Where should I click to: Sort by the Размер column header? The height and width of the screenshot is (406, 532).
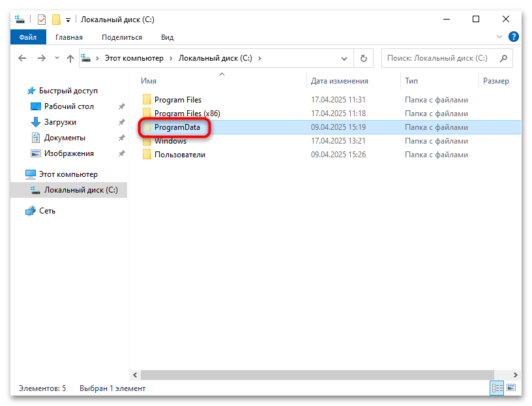coord(495,81)
